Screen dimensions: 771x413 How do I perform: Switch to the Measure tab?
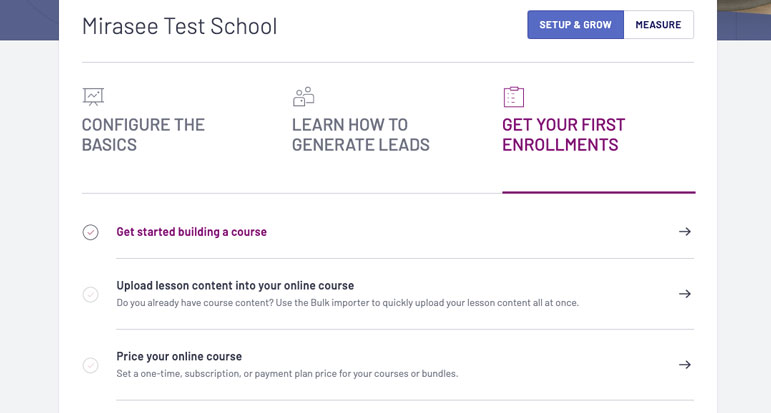pos(658,25)
